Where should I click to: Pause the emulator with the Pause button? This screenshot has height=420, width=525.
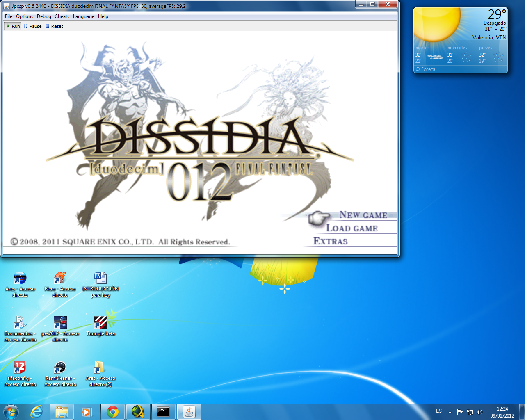pos(33,26)
